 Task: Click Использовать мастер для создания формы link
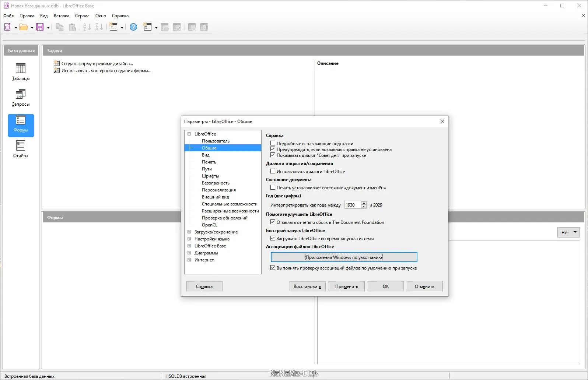pyautogui.click(x=106, y=71)
